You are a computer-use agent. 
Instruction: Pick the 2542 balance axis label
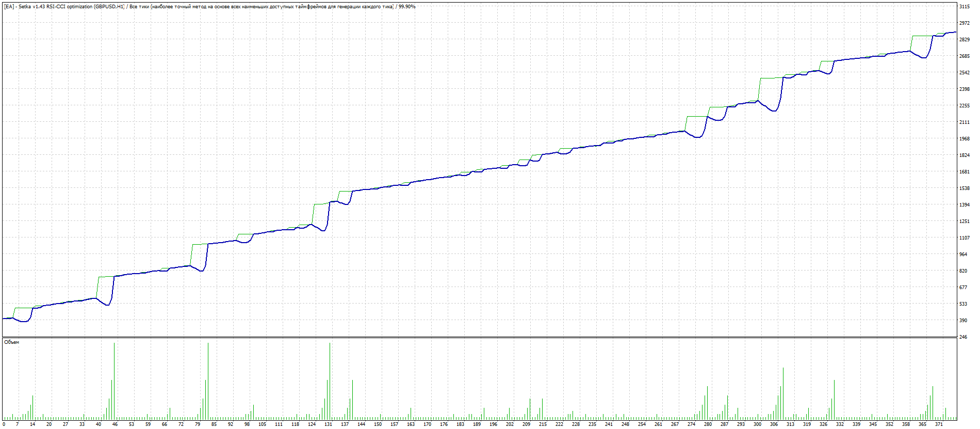tap(965, 73)
